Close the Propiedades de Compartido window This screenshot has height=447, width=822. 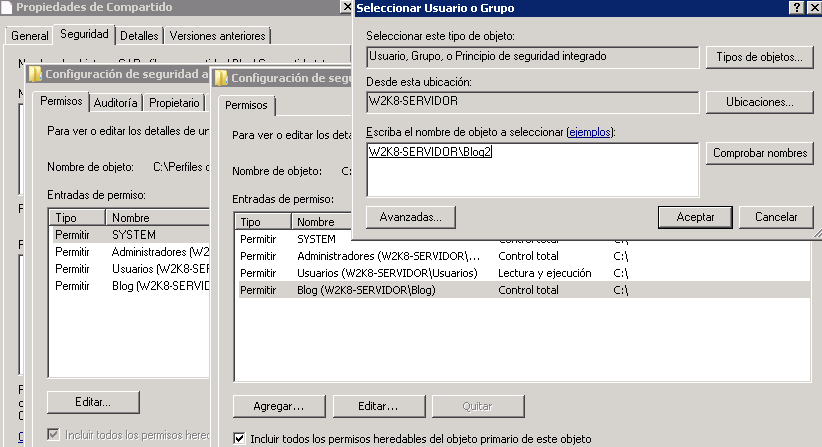(x=347, y=7)
